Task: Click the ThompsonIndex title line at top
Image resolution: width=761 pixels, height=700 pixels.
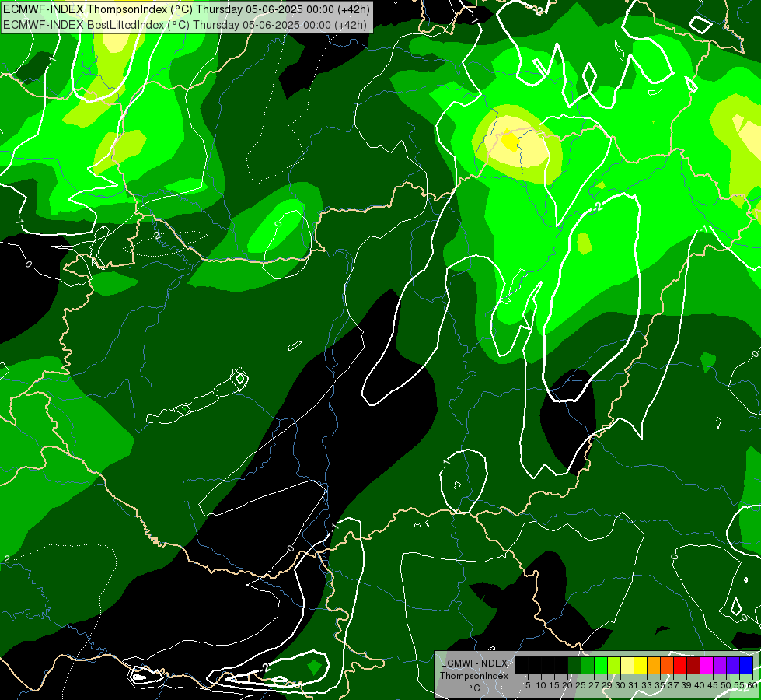Action: pyautogui.click(x=187, y=9)
